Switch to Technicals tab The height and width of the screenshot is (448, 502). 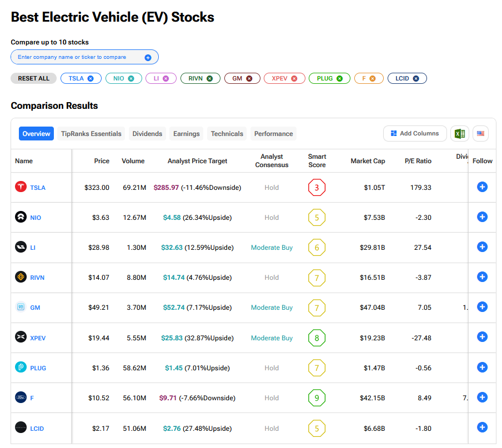click(x=227, y=134)
